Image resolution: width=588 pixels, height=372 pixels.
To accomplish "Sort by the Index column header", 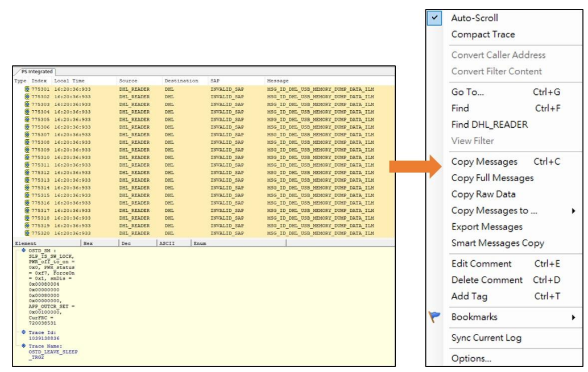I will tap(39, 81).
